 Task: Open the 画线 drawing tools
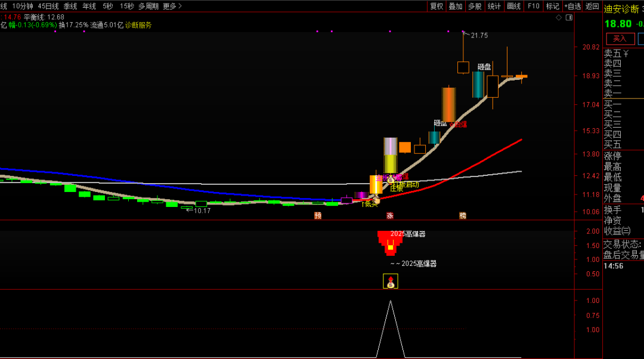(513, 6)
